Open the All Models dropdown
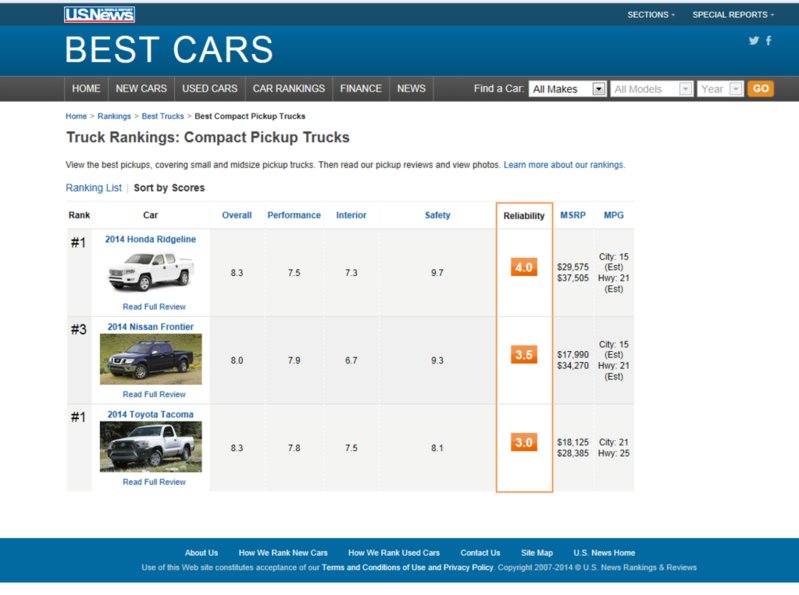This screenshot has width=799, height=595. tap(652, 89)
